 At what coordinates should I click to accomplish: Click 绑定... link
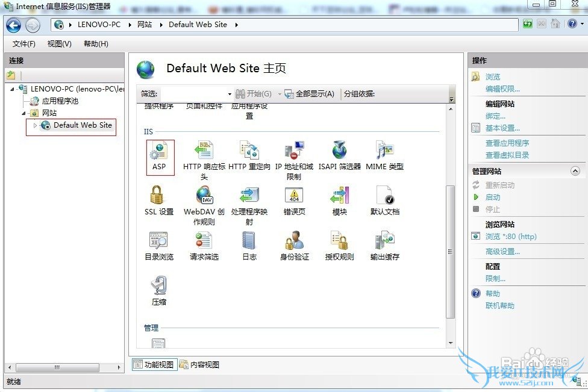pyautogui.click(x=495, y=116)
